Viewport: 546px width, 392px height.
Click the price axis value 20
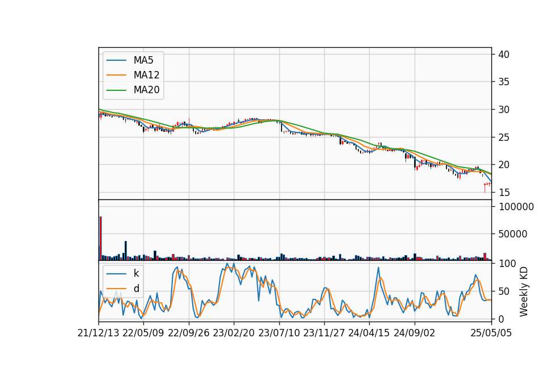504,165
